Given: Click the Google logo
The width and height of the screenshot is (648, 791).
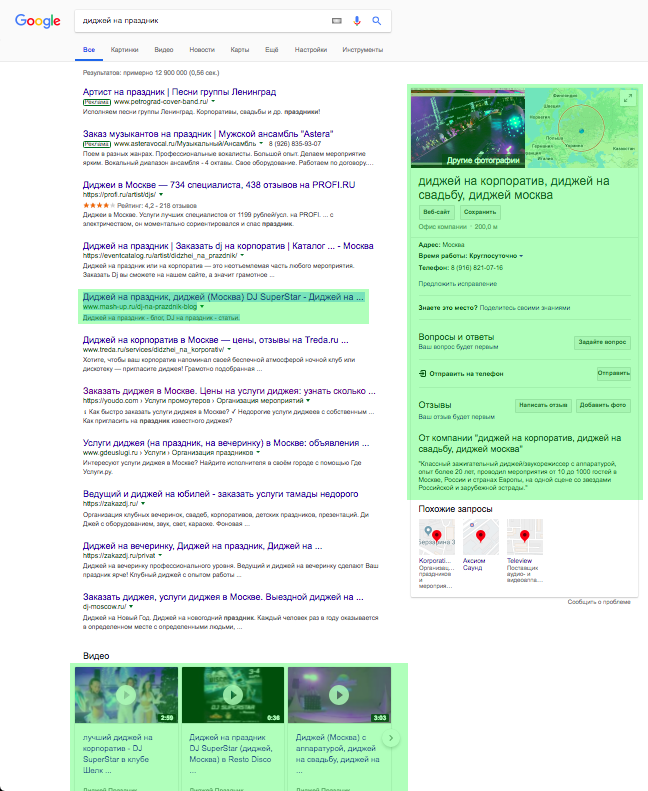Looking at the screenshot, I should pyautogui.click(x=38, y=21).
